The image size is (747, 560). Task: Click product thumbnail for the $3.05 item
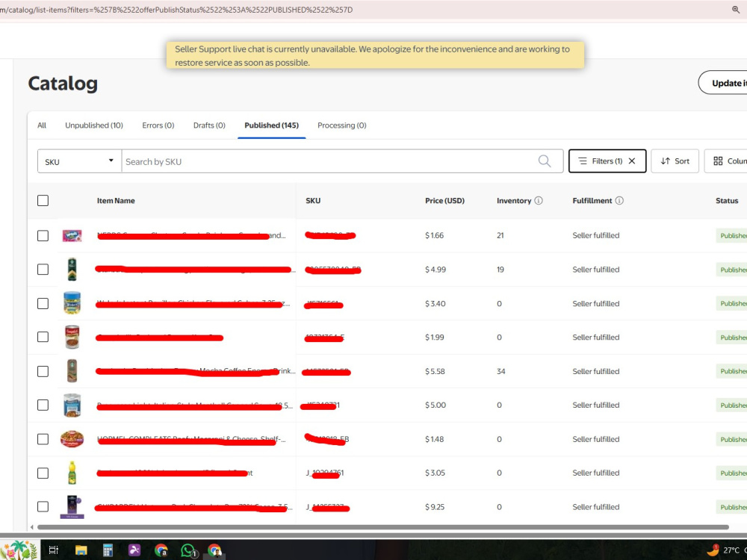72,473
